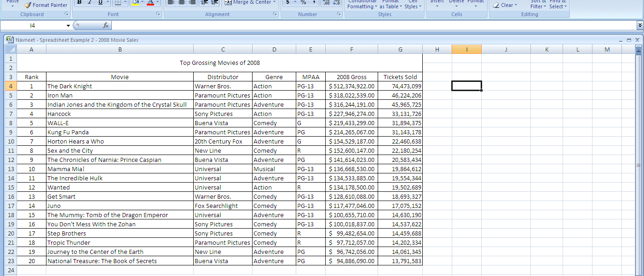The height and width of the screenshot is (276, 644).
Task: Expand the formula bar
Action: pyautogui.click(x=639, y=25)
